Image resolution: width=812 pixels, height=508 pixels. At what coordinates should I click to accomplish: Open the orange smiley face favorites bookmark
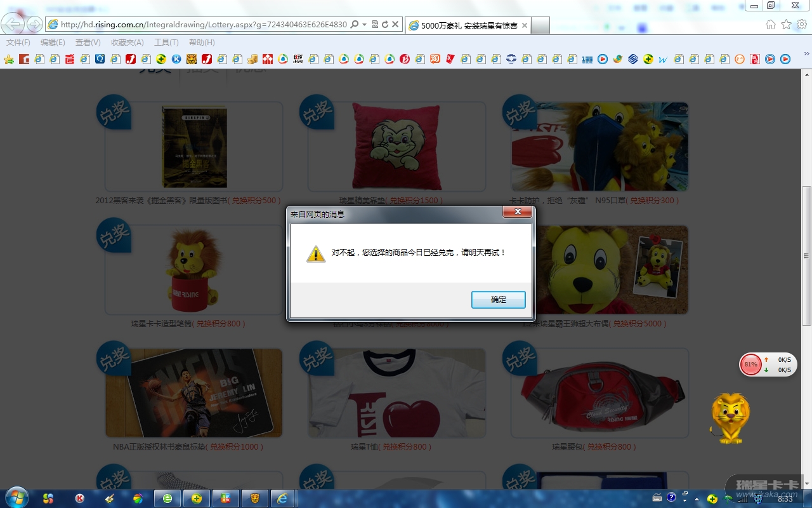pyautogui.click(x=740, y=59)
